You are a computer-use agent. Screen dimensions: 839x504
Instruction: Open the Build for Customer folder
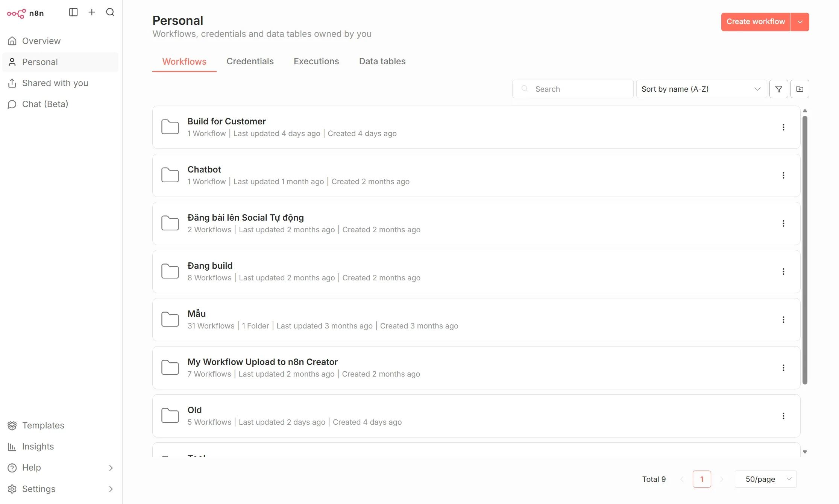[x=226, y=121]
